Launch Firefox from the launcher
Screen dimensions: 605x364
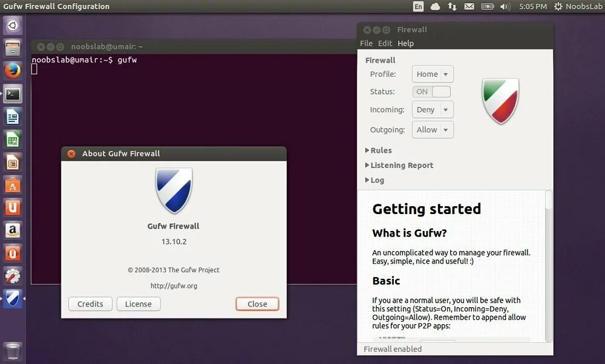click(x=13, y=71)
